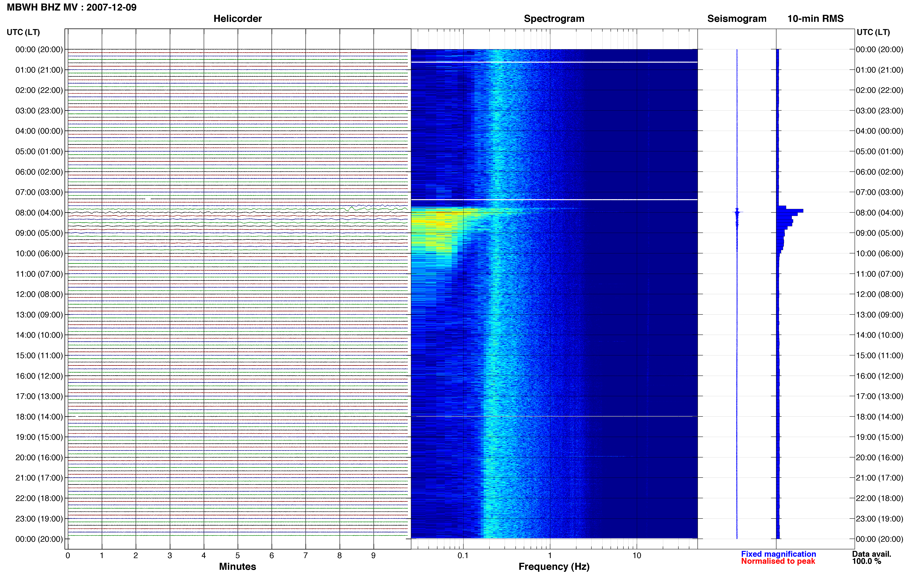Click the left '05:00 (01:00)' time label
Viewport: 924px width, 578px height.
(39, 151)
